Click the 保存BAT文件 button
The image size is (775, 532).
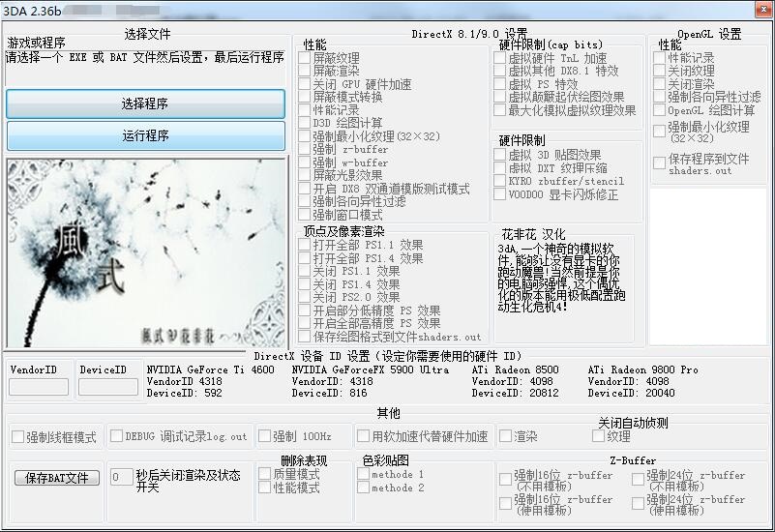(57, 478)
